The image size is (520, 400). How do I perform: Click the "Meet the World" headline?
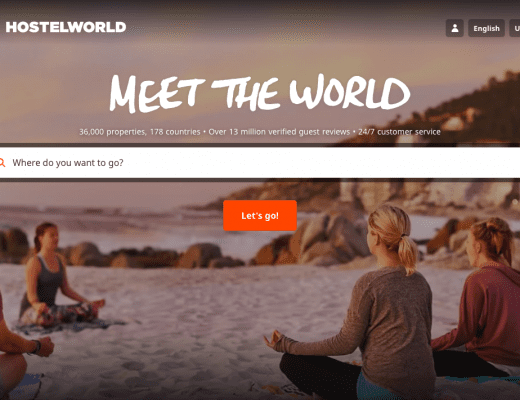pos(260,93)
